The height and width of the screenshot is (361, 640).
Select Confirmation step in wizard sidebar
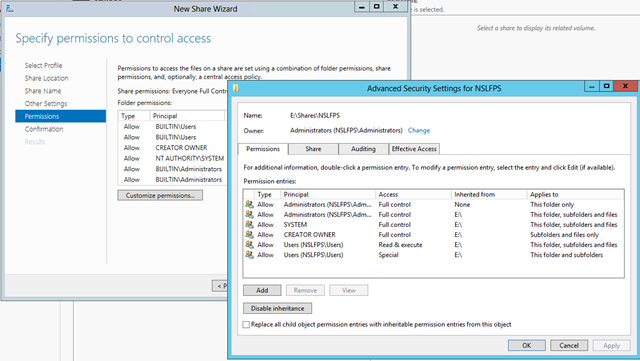click(44, 129)
